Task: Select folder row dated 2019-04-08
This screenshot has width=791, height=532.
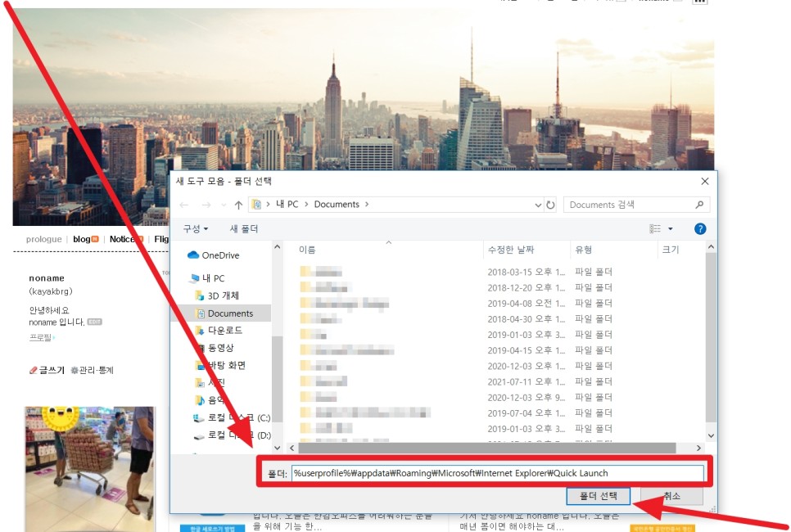Action: [x=455, y=303]
